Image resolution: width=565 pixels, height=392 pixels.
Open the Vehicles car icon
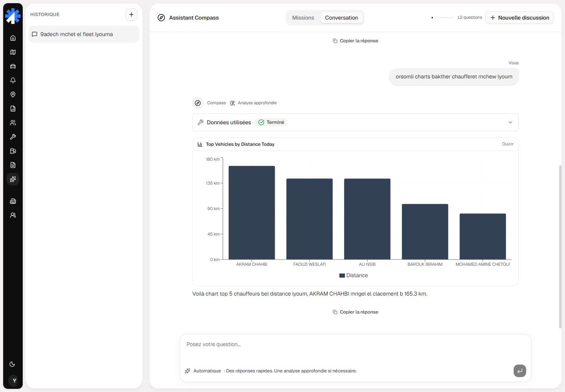(13, 66)
